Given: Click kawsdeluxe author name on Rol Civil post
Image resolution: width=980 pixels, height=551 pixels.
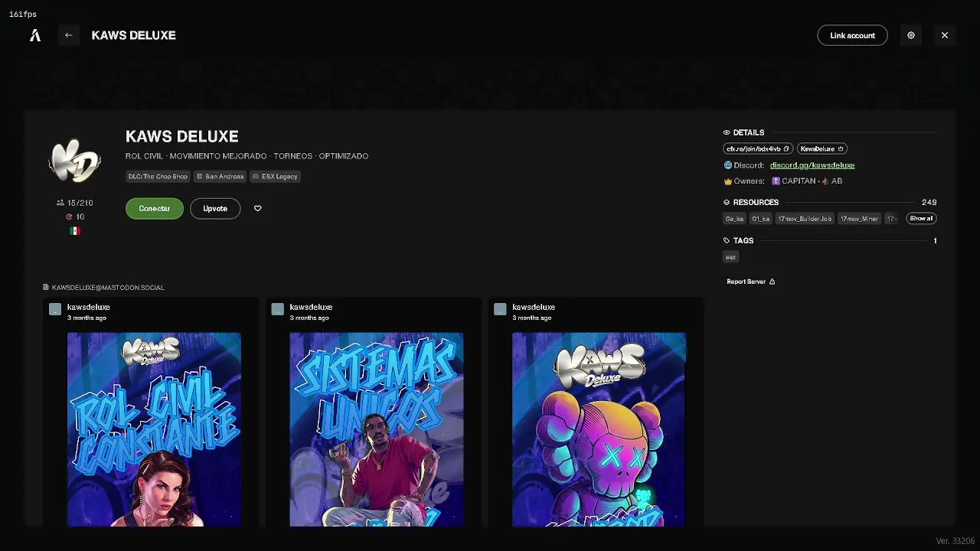Looking at the screenshot, I should [x=89, y=307].
